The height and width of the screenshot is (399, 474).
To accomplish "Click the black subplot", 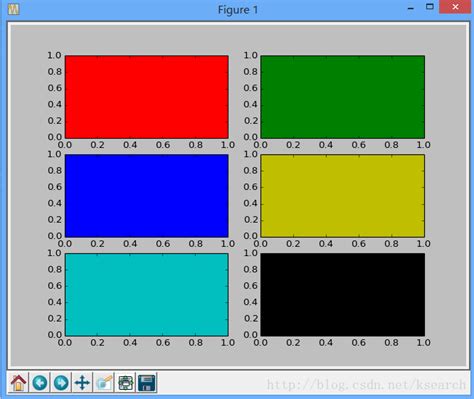I will point(343,295).
